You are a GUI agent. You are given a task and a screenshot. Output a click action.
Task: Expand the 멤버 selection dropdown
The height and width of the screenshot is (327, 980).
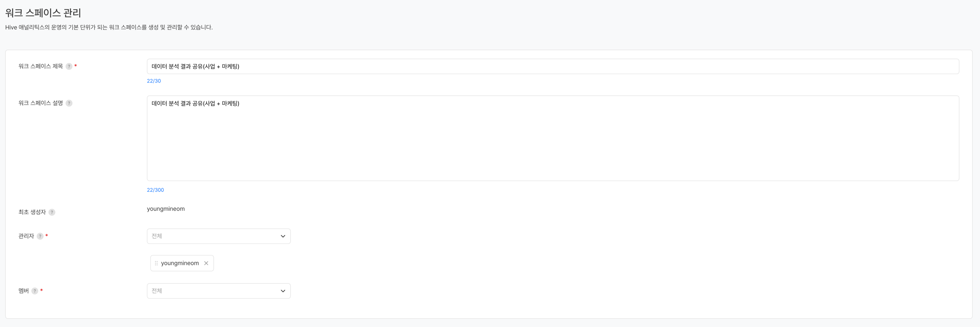point(218,291)
